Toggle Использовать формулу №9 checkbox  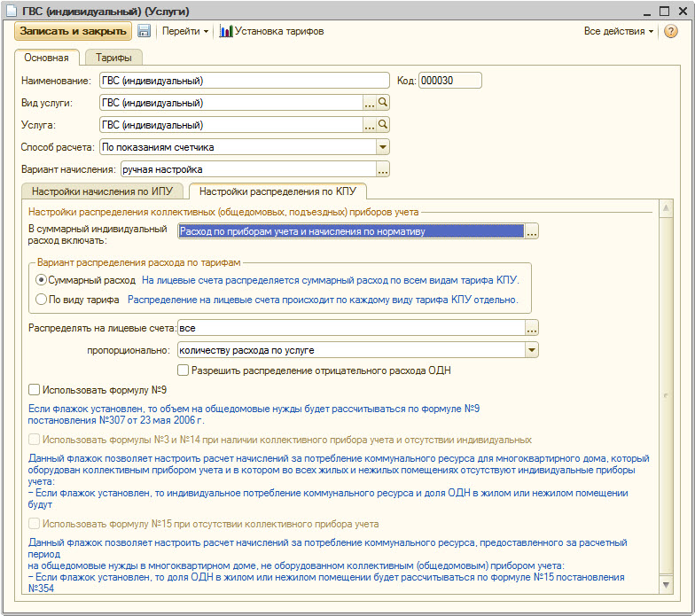[x=34, y=390]
